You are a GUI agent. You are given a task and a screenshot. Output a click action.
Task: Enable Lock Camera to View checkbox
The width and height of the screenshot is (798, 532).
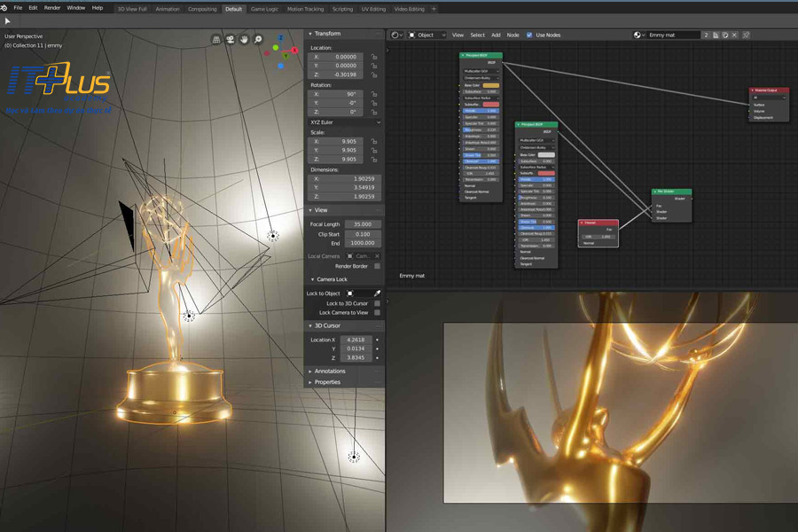tap(377, 312)
